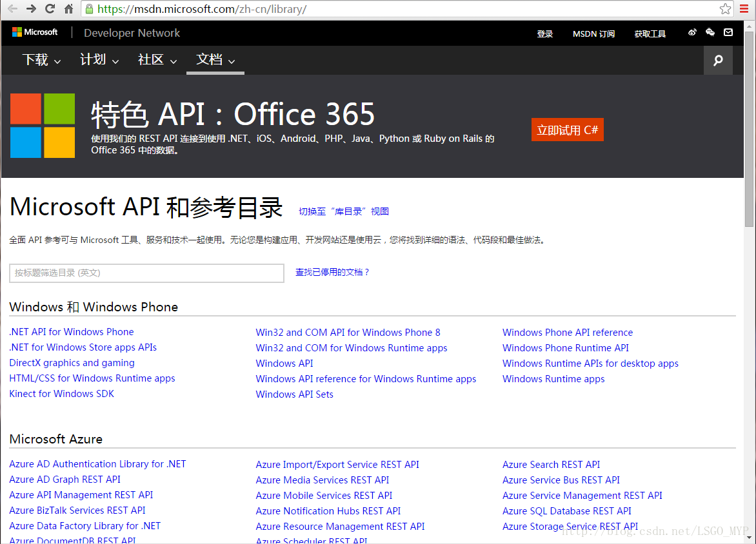Open Azure API Management REST API

(81, 495)
